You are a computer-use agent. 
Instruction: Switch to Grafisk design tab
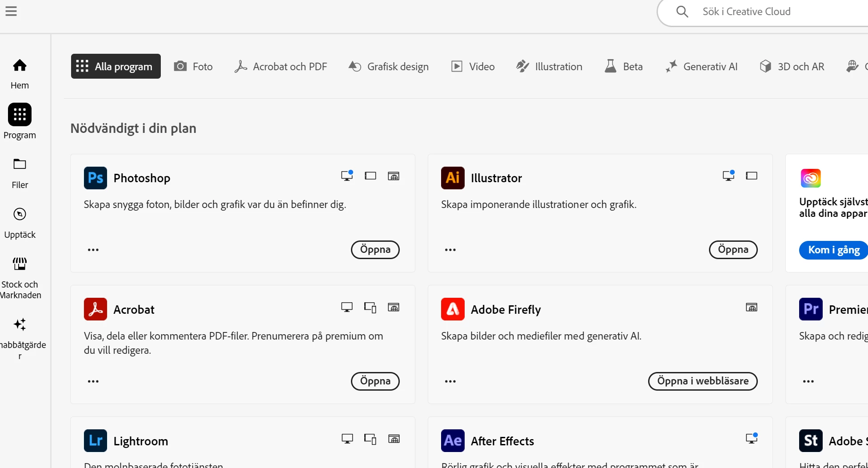[x=389, y=67]
